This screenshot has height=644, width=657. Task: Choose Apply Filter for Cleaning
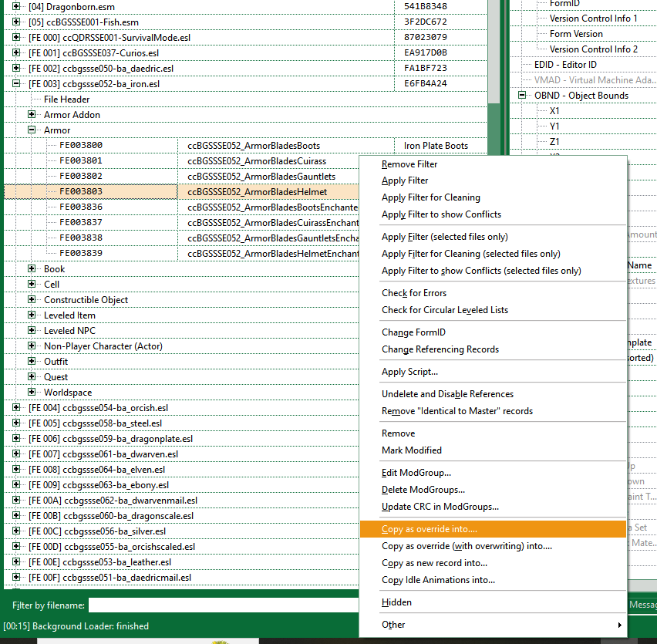[x=493, y=197]
